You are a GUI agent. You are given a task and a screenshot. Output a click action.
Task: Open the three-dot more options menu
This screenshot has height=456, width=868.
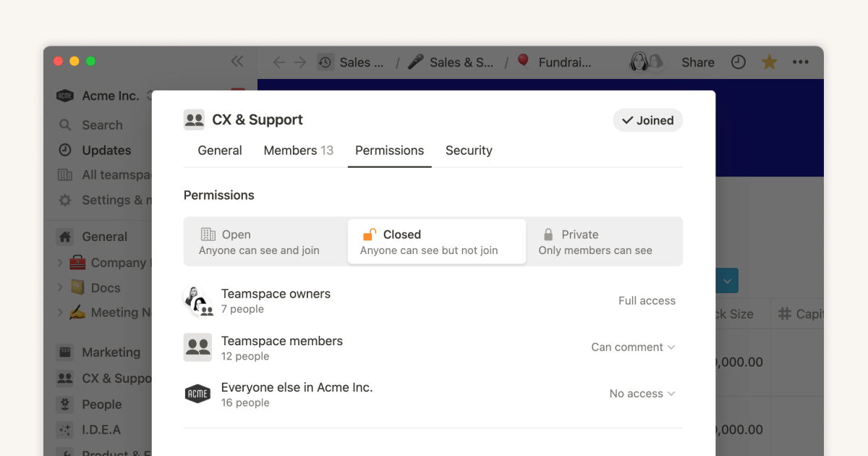pos(800,62)
